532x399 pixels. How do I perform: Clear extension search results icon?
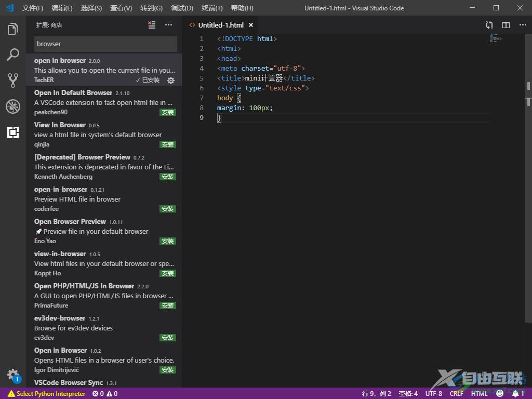click(x=152, y=25)
